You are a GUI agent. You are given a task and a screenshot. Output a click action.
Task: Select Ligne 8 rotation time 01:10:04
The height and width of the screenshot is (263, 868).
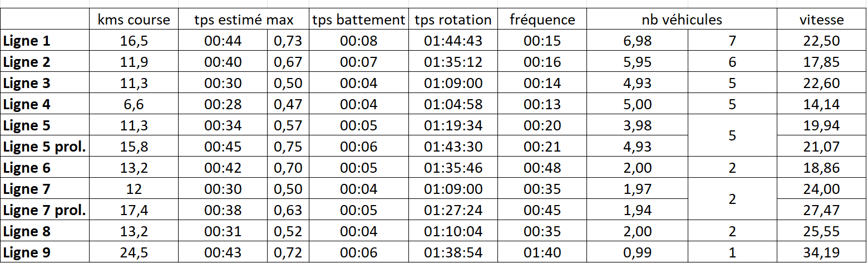tap(453, 231)
